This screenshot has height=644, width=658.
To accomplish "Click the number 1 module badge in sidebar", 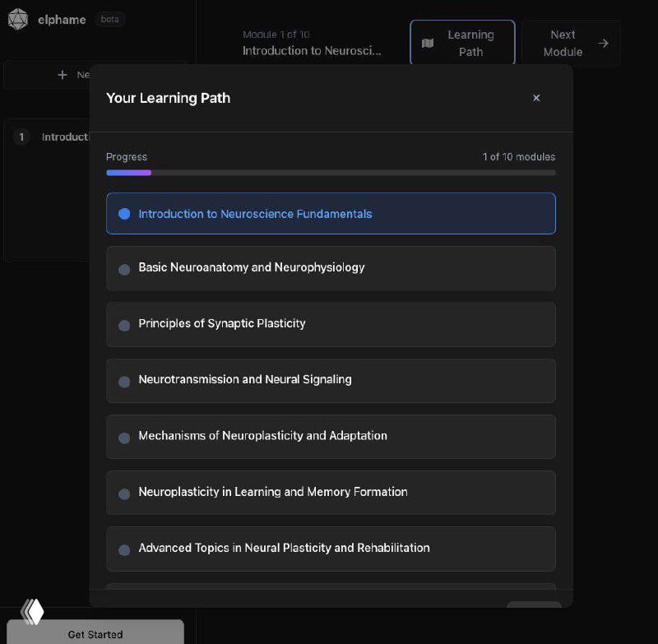I will coord(21,137).
